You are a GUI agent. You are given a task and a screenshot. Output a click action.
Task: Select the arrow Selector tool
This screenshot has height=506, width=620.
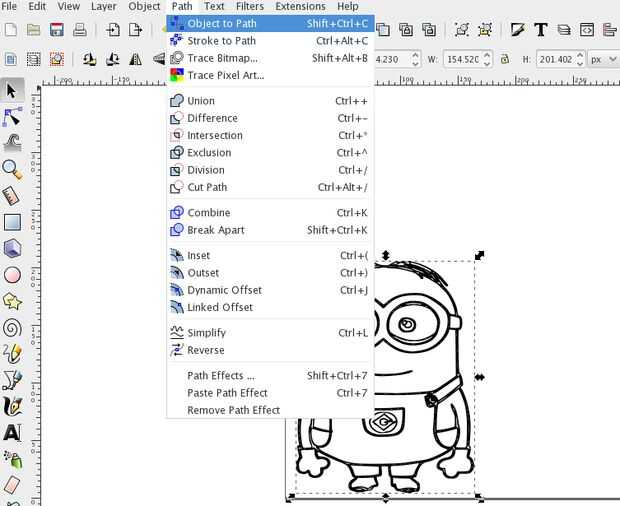[11, 91]
